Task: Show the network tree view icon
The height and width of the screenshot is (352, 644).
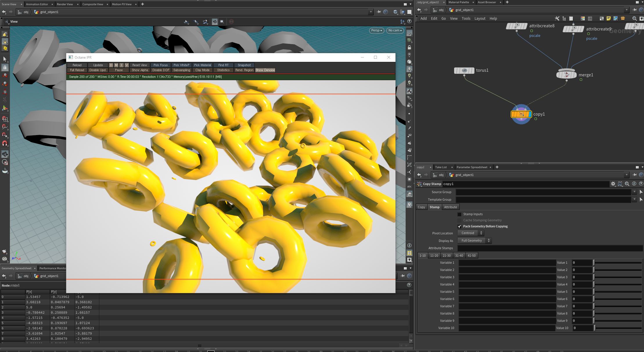Action: click(564, 19)
